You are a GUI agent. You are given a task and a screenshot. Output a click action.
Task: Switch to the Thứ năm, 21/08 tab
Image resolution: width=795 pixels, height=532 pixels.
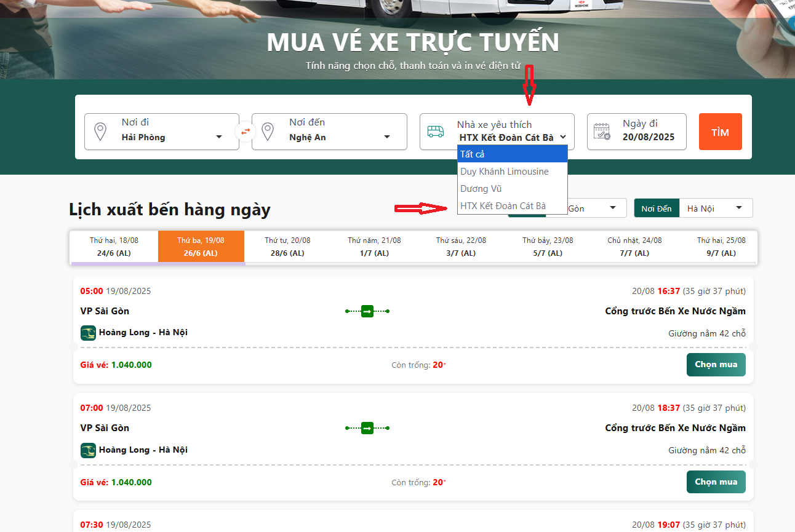(x=374, y=247)
